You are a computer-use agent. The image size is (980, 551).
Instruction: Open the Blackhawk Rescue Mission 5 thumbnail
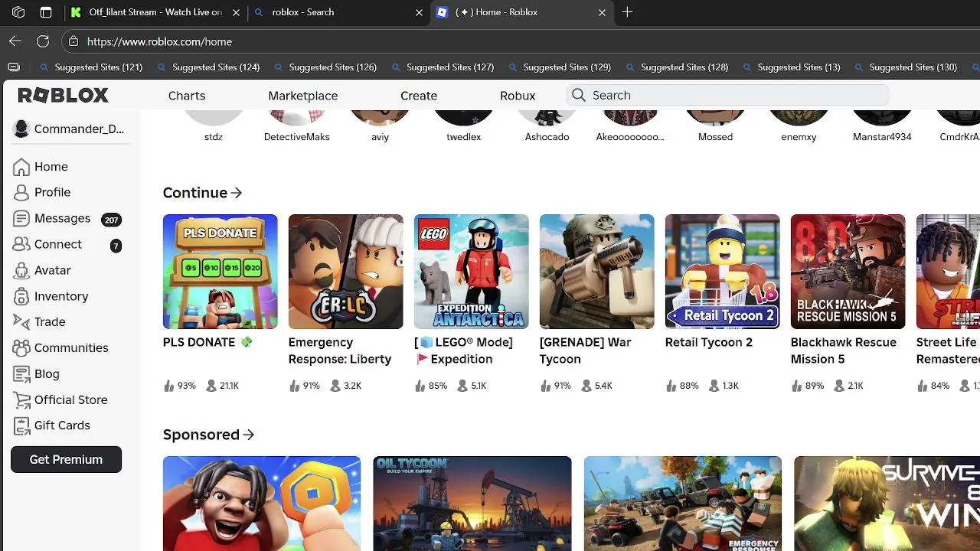click(x=848, y=272)
